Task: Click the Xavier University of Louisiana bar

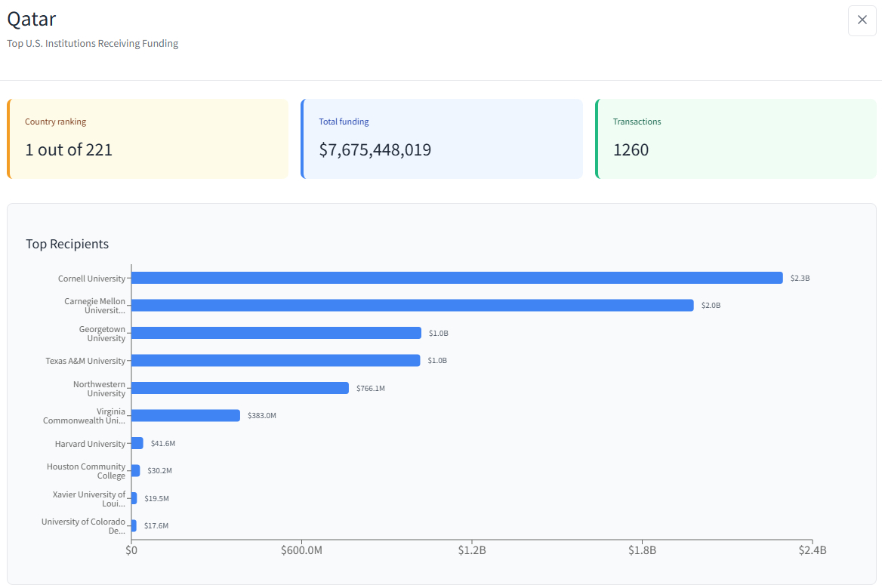Action: pyautogui.click(x=134, y=498)
